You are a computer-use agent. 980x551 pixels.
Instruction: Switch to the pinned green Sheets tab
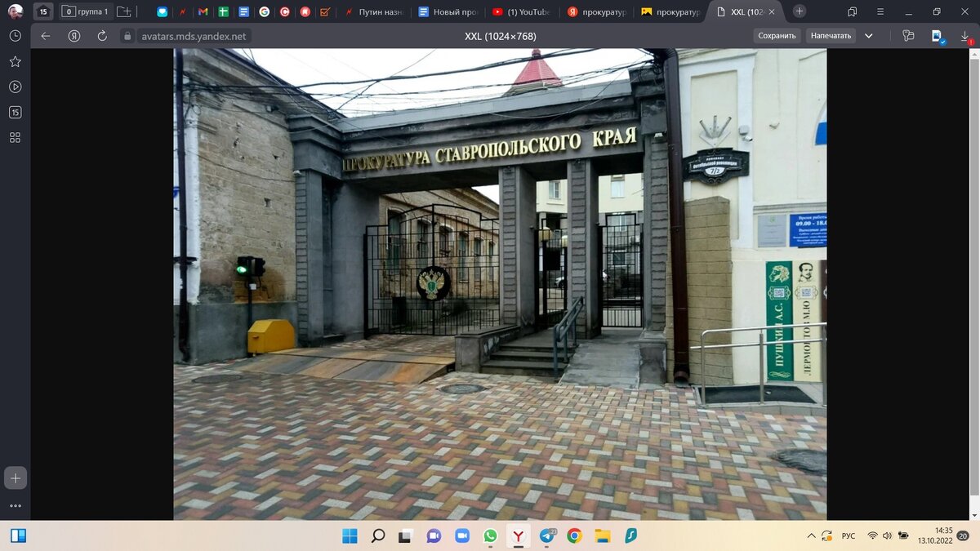click(223, 11)
